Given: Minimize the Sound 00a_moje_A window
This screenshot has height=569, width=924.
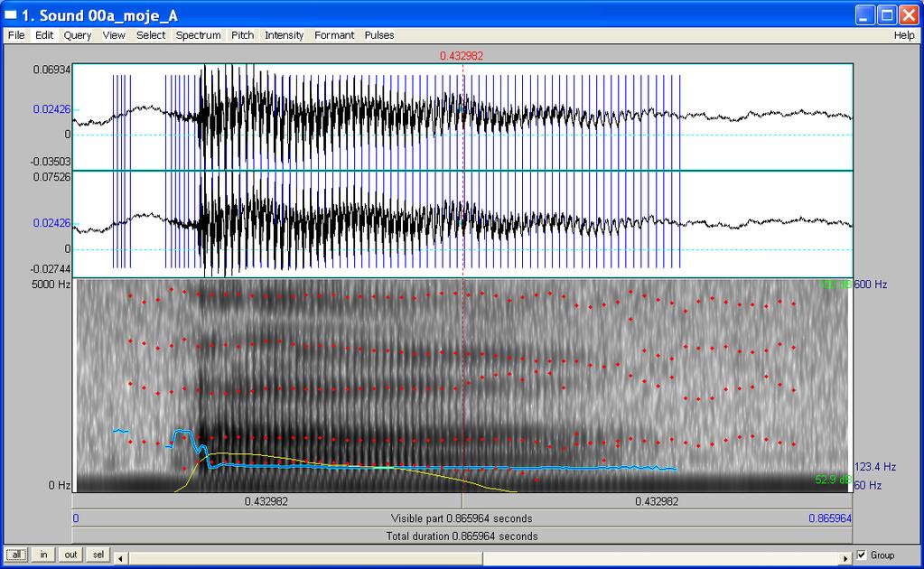Looking at the screenshot, I should point(865,14).
